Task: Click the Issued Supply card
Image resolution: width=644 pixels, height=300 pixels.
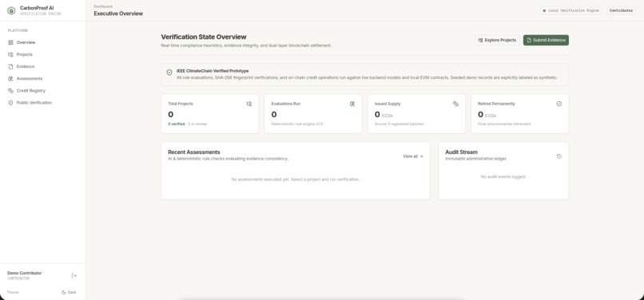Action: (416, 113)
